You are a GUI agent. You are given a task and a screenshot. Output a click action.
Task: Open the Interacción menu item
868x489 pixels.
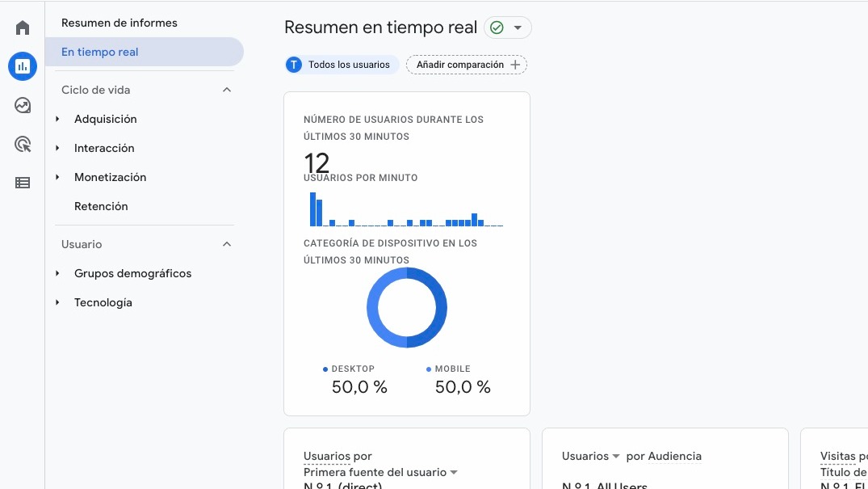click(x=104, y=148)
